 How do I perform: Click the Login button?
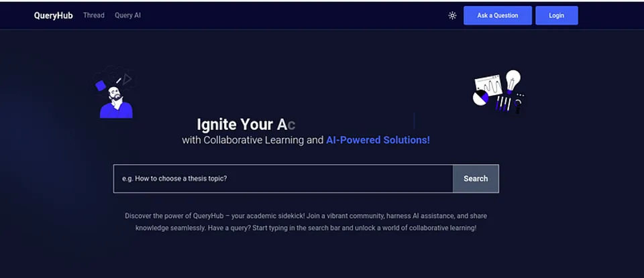557,15
